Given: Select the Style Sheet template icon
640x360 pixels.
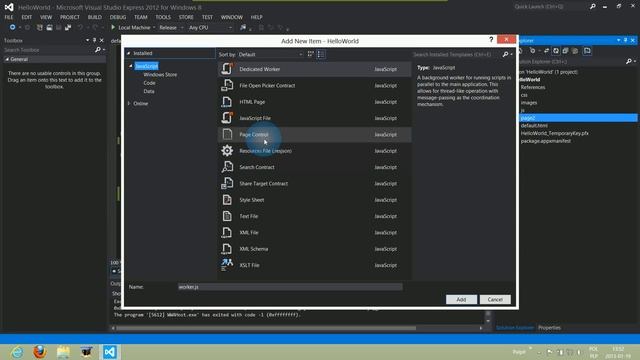Looking at the screenshot, I should point(227,200).
